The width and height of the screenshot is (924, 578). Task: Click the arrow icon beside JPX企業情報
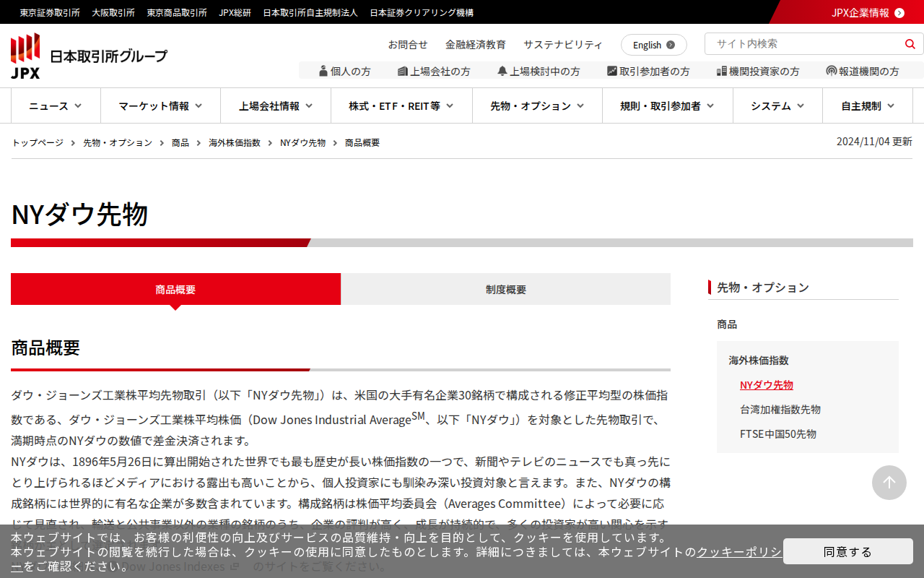click(x=899, y=12)
